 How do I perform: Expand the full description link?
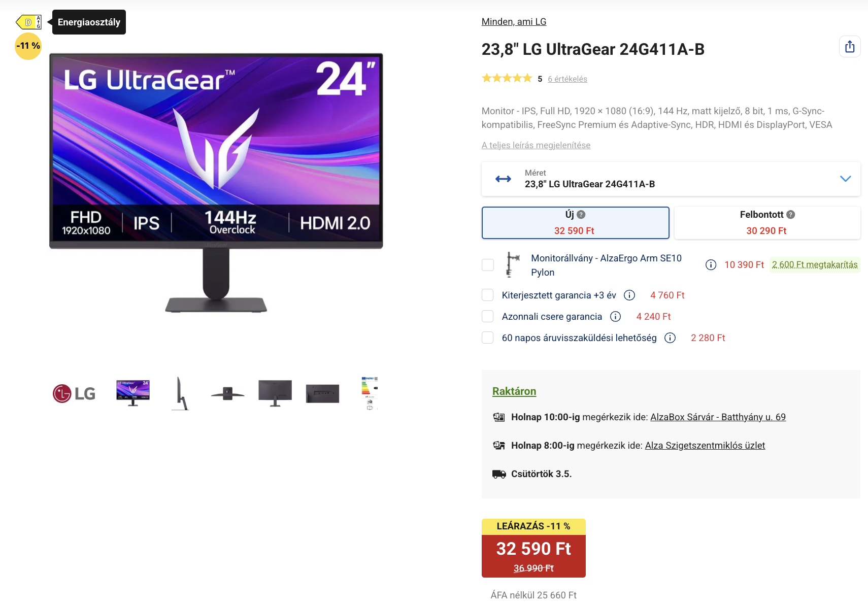pos(536,145)
